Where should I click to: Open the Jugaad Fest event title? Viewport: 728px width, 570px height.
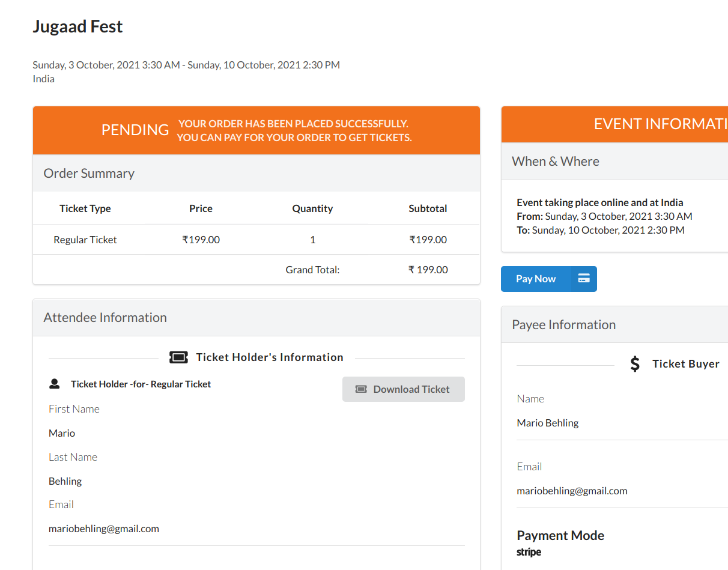[77, 26]
